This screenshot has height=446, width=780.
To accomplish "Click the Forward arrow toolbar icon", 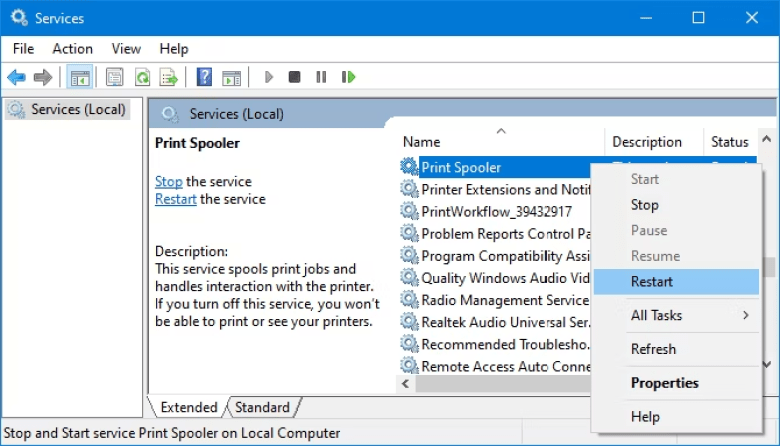I will point(43,77).
